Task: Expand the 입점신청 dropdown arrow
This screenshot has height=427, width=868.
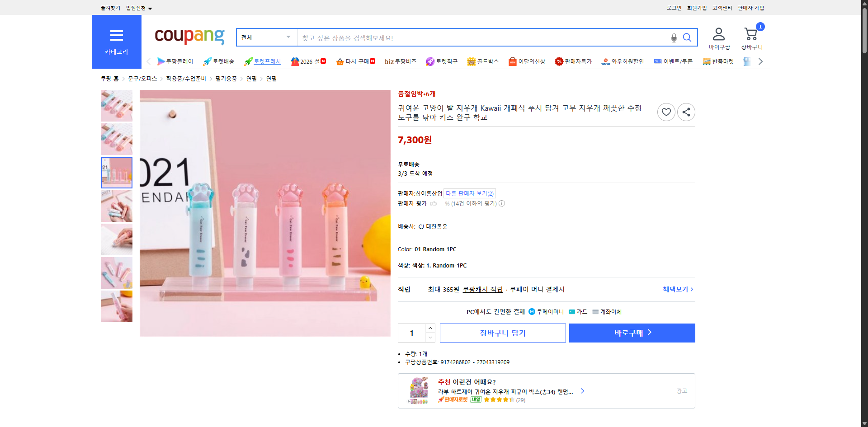Action: (x=151, y=8)
